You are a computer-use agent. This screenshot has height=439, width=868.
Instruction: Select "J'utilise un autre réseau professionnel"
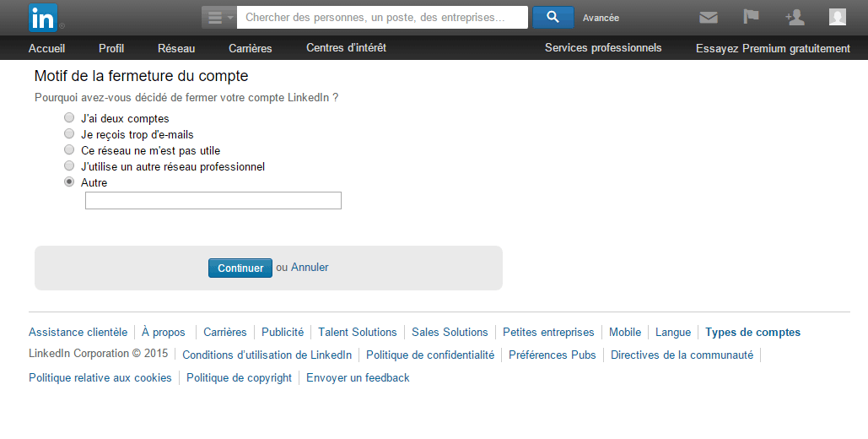69,166
